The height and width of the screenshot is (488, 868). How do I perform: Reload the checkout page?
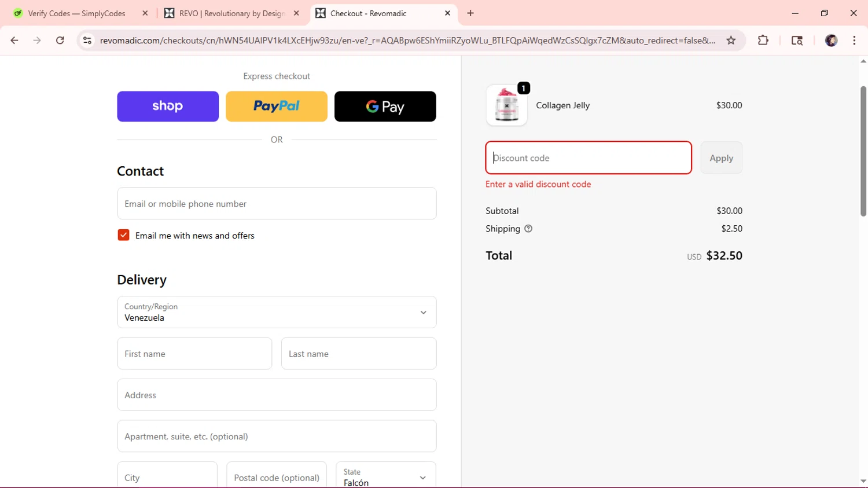click(60, 41)
